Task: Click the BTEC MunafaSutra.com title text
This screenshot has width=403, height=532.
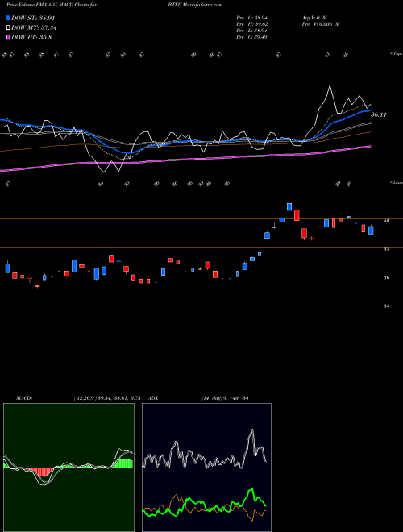Action: coord(195,5)
